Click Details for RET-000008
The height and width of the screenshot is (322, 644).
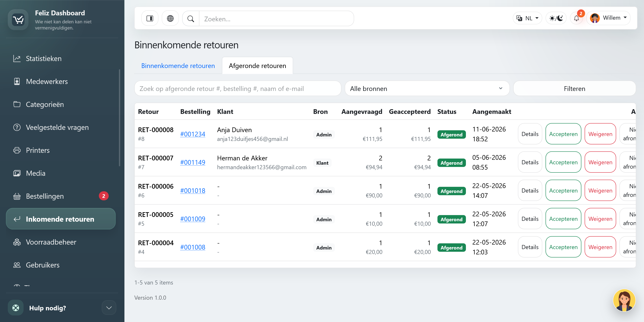click(530, 134)
